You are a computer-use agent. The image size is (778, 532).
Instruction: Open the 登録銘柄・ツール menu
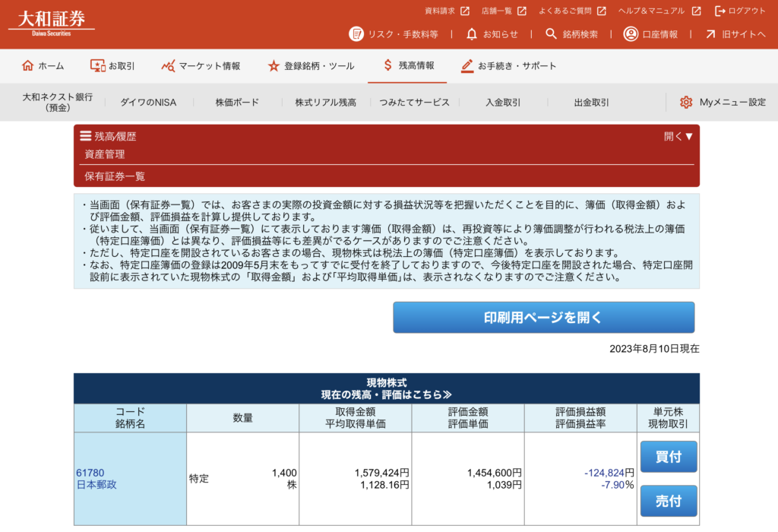coord(311,65)
